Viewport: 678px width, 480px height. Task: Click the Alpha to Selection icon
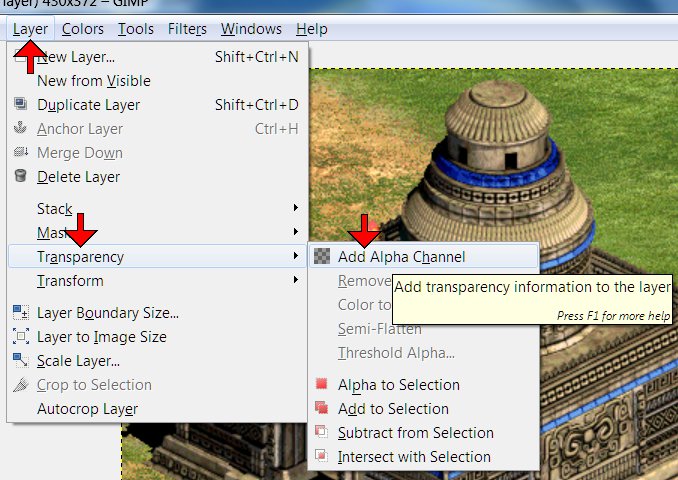322,385
